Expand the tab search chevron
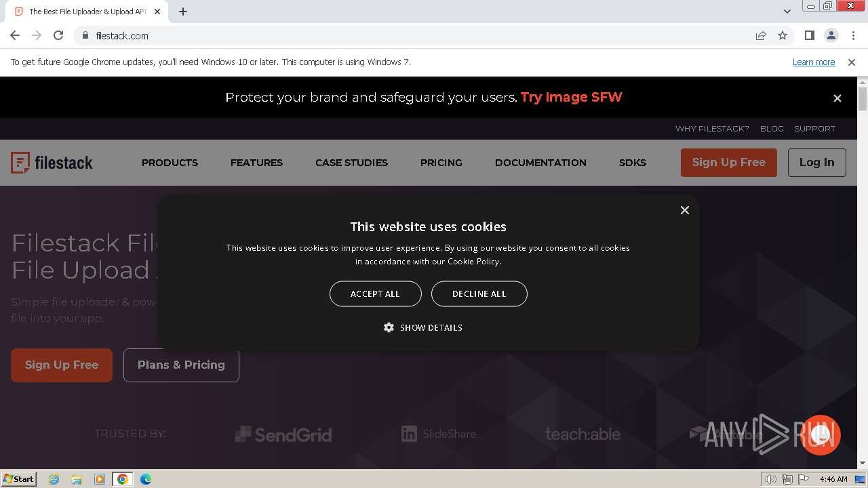Image resolution: width=868 pixels, height=488 pixels. tap(787, 12)
